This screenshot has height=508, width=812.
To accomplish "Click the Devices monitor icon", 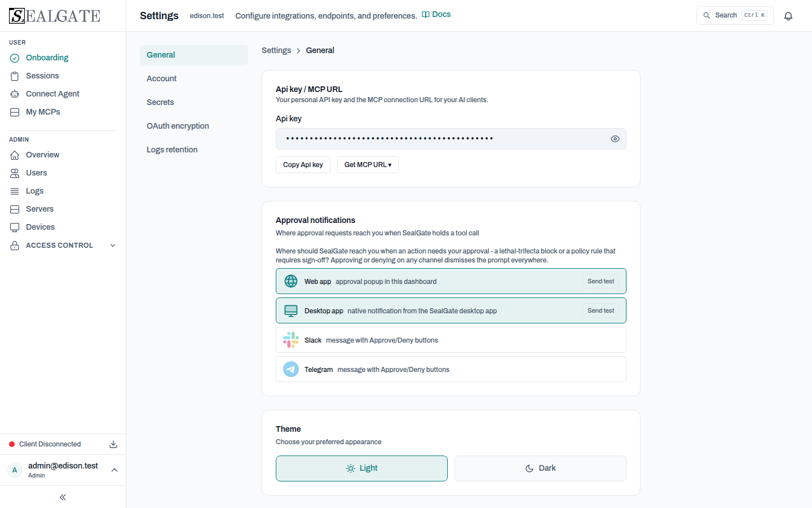I will (x=15, y=227).
